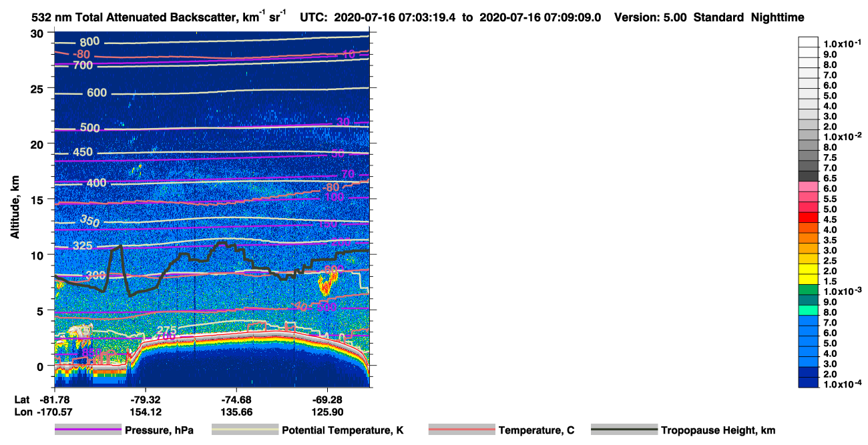Click the 15 km altitude tick label

[39, 199]
